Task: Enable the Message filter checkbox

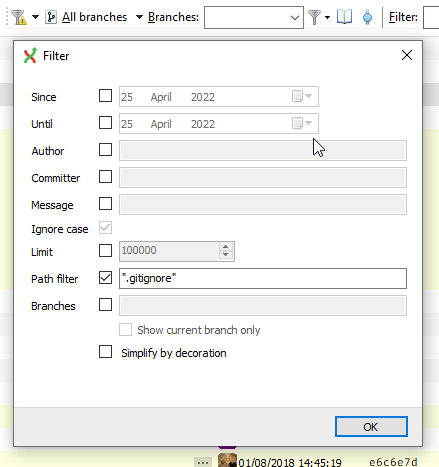Action: point(105,203)
